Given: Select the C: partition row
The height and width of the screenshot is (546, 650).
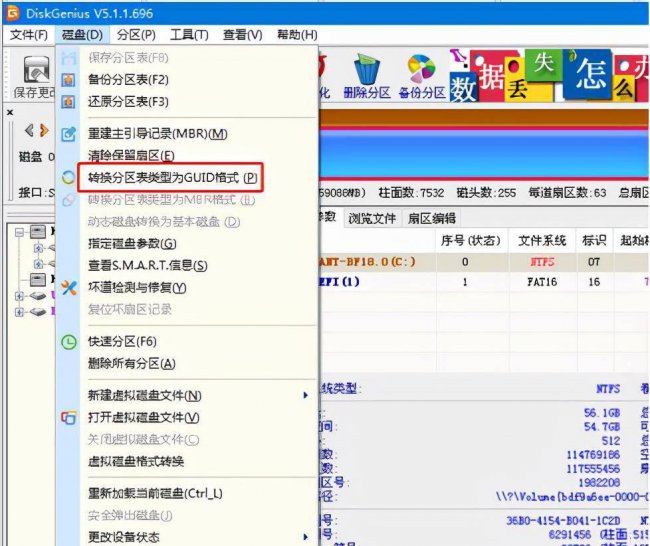Looking at the screenshot, I should coord(484,262).
